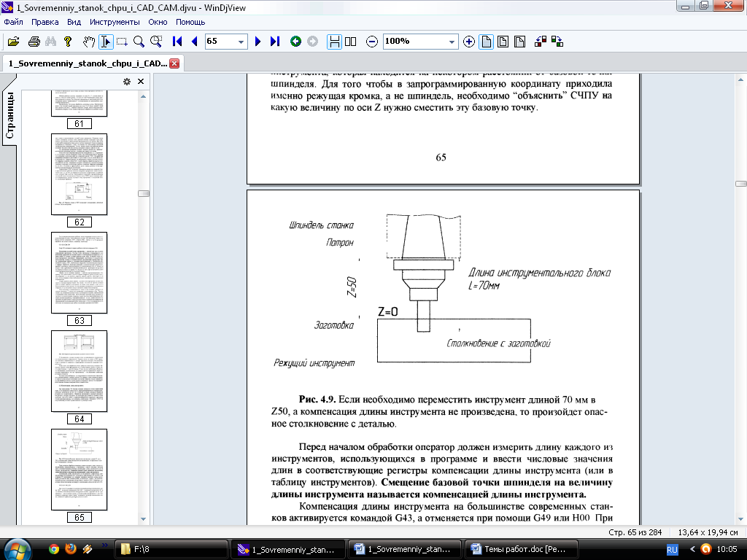Switch to WinDjView taskbar button

pyautogui.click(x=287, y=549)
